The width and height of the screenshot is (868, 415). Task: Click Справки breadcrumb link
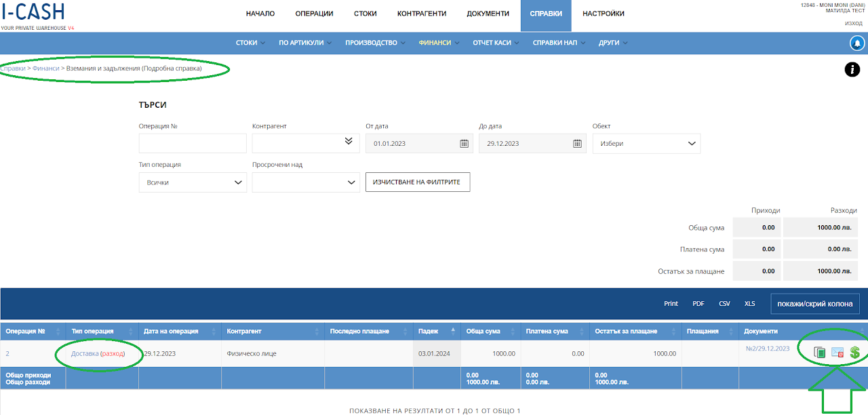click(x=13, y=68)
